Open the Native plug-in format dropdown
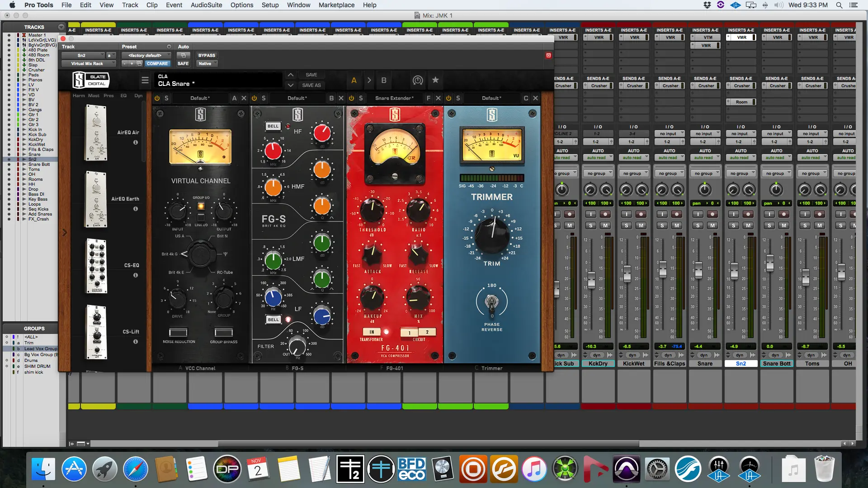The width and height of the screenshot is (868, 488). [x=206, y=64]
